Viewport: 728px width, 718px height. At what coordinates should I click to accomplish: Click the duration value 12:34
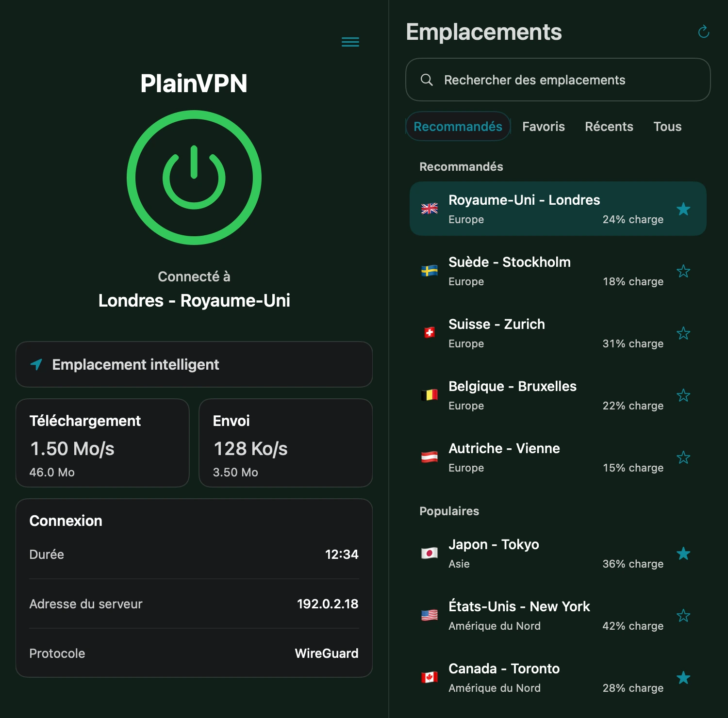point(342,555)
